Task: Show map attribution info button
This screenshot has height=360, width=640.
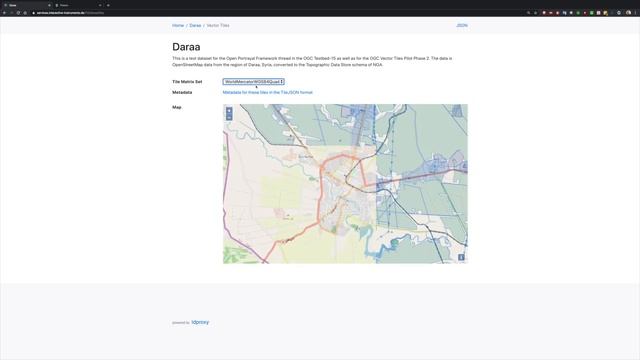Action: (x=461, y=257)
